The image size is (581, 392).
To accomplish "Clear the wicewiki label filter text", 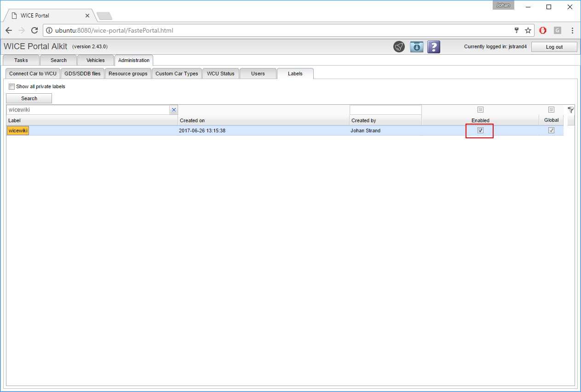I will pyautogui.click(x=173, y=110).
